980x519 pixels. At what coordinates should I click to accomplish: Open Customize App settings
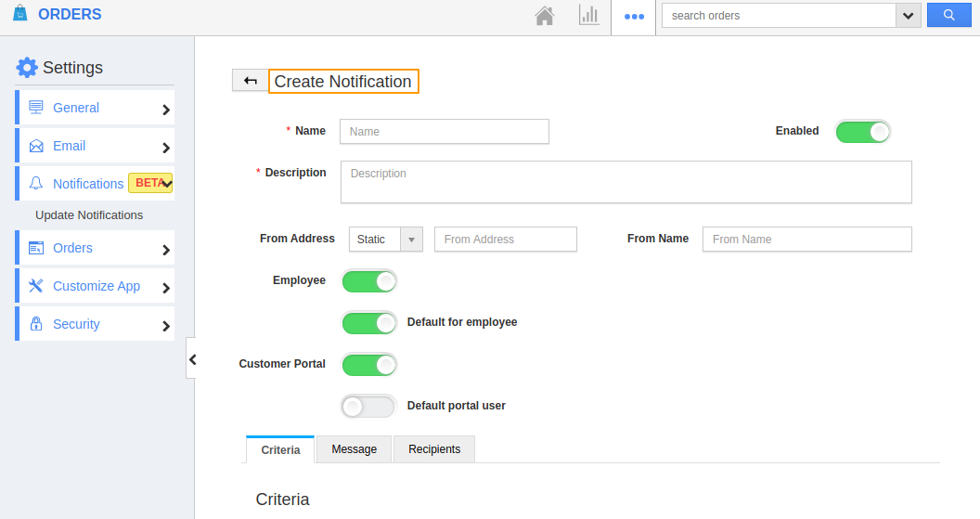coord(95,286)
